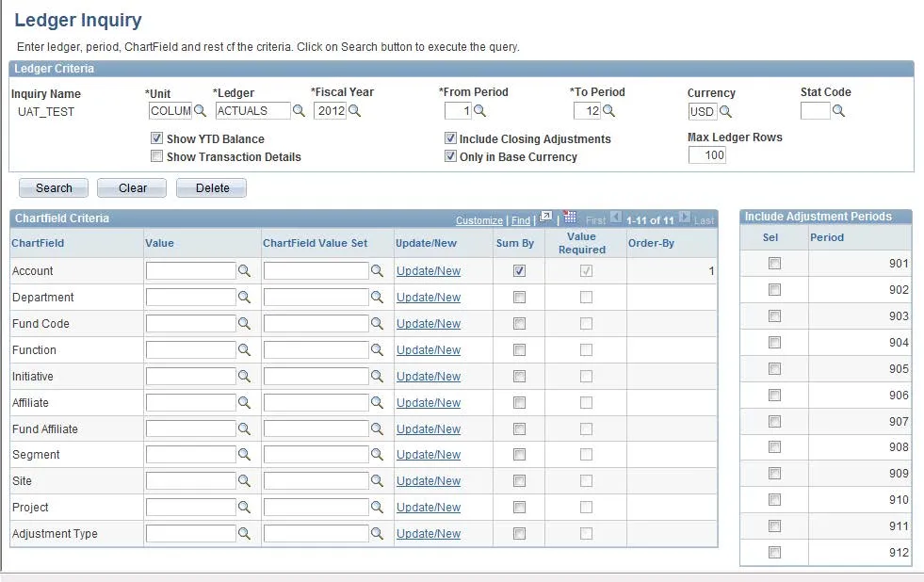Image resolution: width=924 pixels, height=582 pixels.
Task: Open Department ChartField Value Set lookup
Action: click(x=377, y=298)
